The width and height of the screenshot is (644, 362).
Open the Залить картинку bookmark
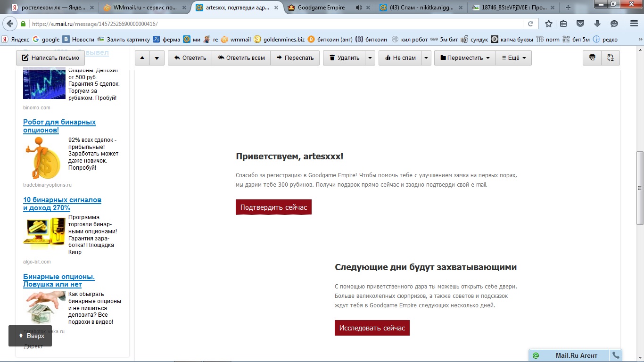[124, 40]
